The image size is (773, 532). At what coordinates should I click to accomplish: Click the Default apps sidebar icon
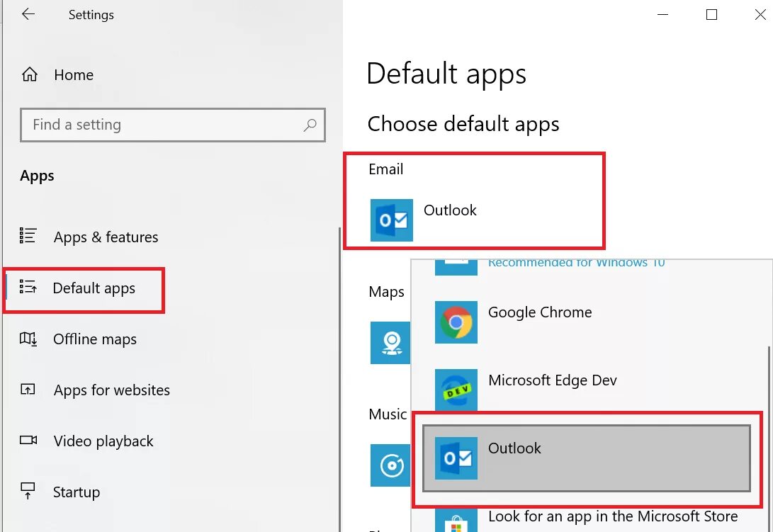pyautogui.click(x=28, y=286)
